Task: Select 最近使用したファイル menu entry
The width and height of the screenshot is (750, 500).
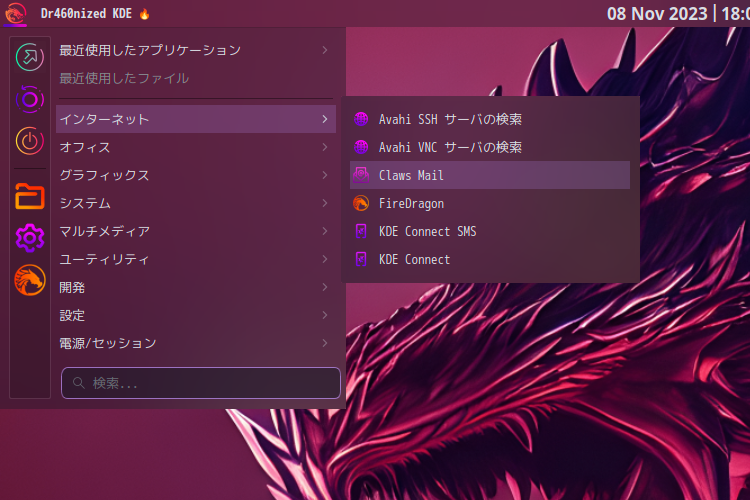Action: pos(196,78)
